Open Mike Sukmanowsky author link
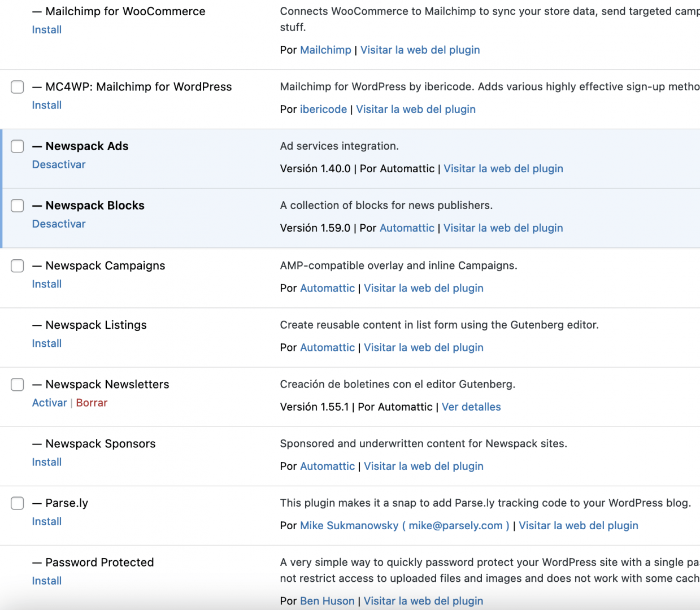The width and height of the screenshot is (700, 610). (405, 525)
